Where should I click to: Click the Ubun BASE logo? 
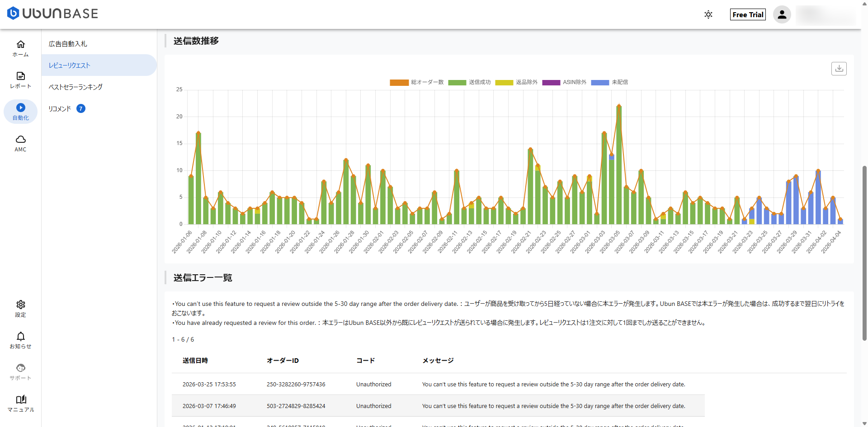53,14
